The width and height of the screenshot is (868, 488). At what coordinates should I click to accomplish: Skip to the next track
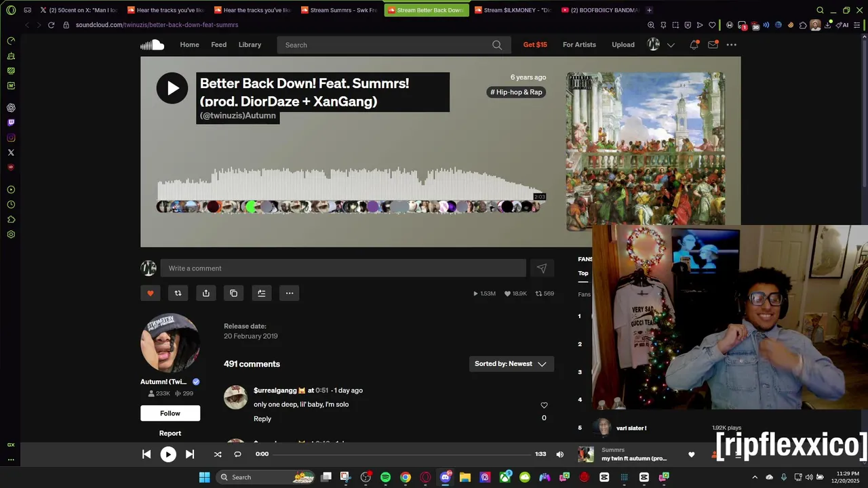pyautogui.click(x=190, y=454)
